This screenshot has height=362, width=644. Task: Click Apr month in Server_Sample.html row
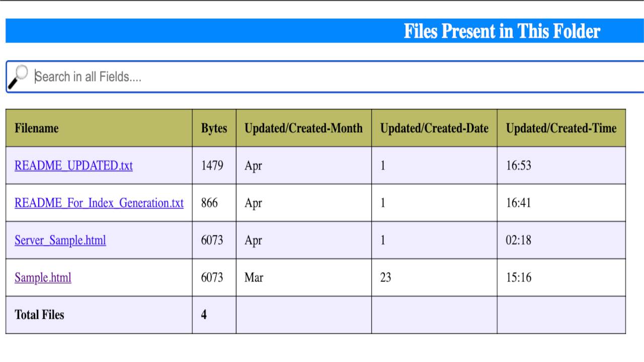click(x=304, y=240)
